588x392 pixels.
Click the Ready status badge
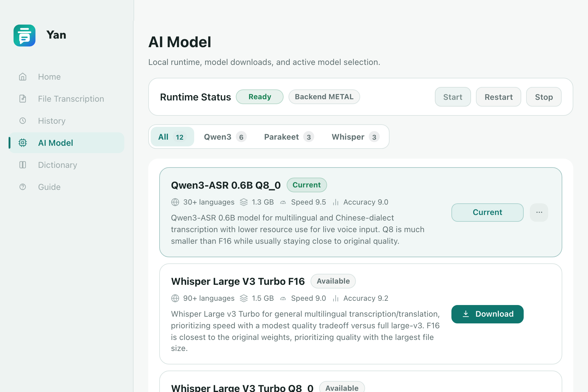pyautogui.click(x=259, y=97)
